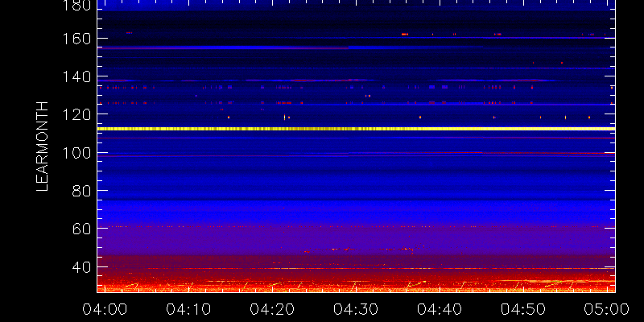Screen dimensions: 644x322
Task: Click the 04:50 time label
Action: pyautogui.click(x=523, y=309)
